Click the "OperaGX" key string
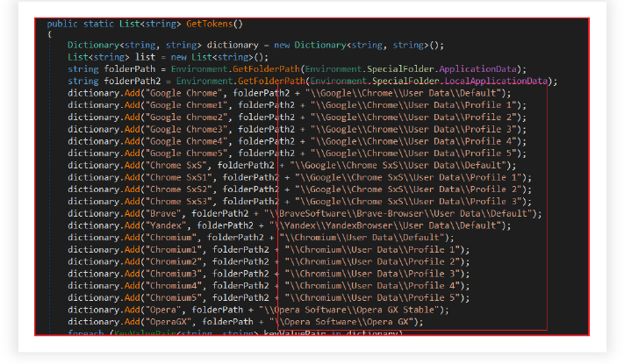Image resolution: width=624 pixels, height=364 pixels. point(169,322)
